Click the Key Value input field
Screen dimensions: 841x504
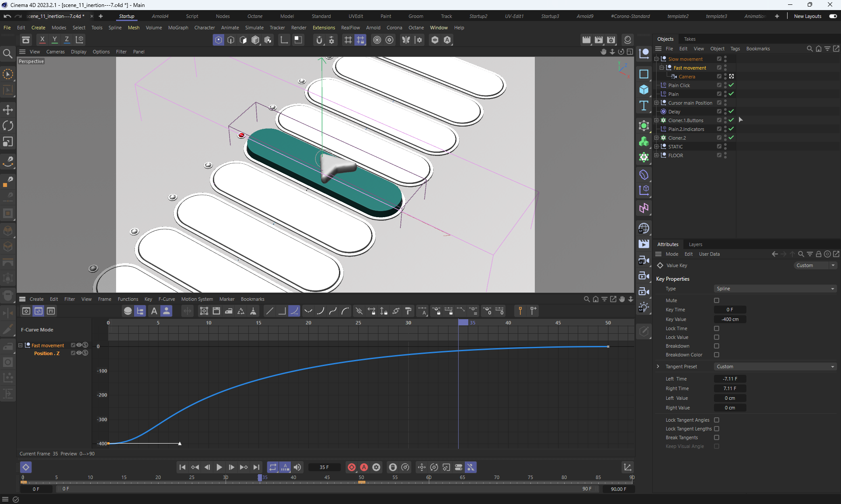[730, 319]
